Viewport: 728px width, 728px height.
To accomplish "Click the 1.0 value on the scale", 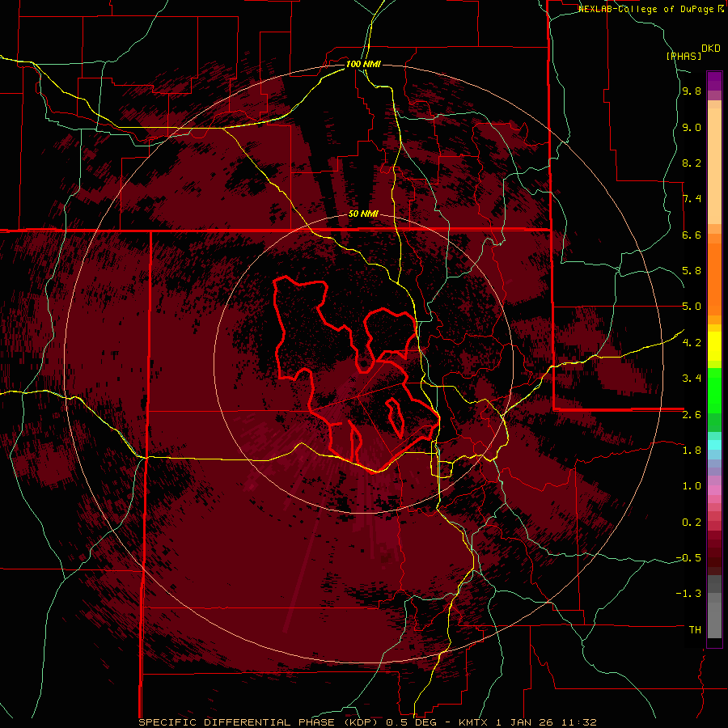I will click(x=692, y=486).
